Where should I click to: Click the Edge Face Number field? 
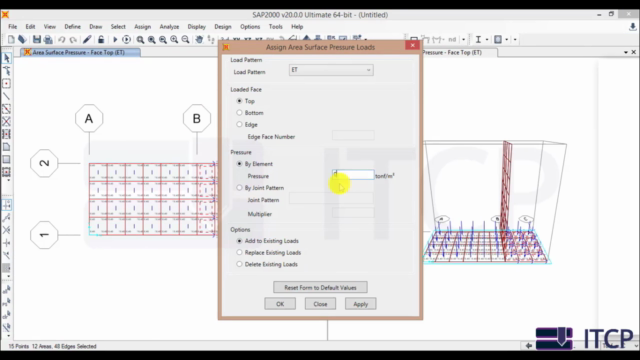click(x=353, y=136)
